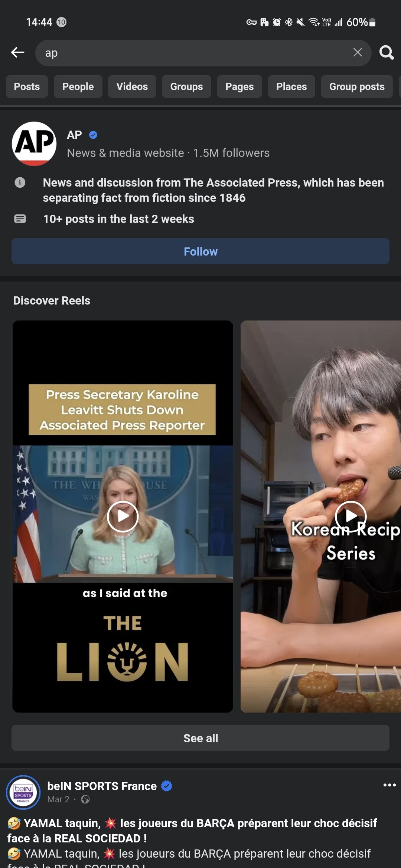
Task: Tap 'THE LION' logo in Leavitt reel
Action: (123, 648)
